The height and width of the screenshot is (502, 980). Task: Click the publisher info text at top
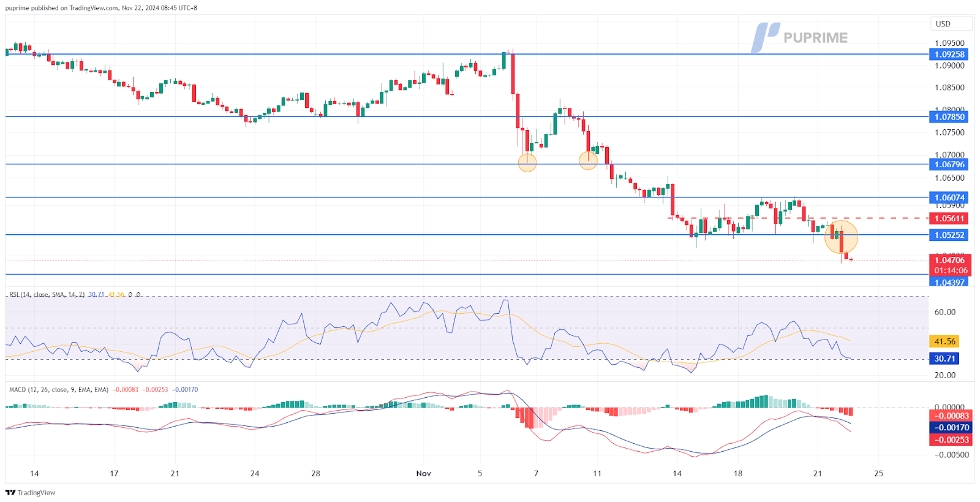pos(101,8)
